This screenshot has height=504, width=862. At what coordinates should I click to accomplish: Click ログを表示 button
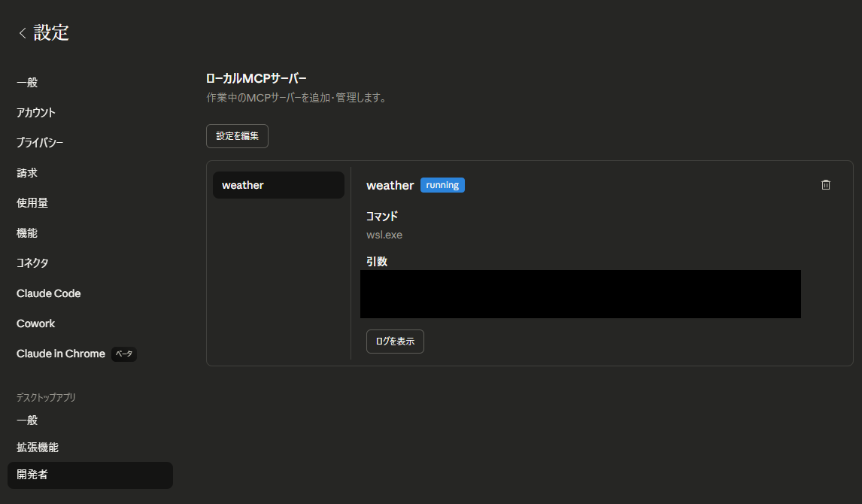click(x=395, y=342)
